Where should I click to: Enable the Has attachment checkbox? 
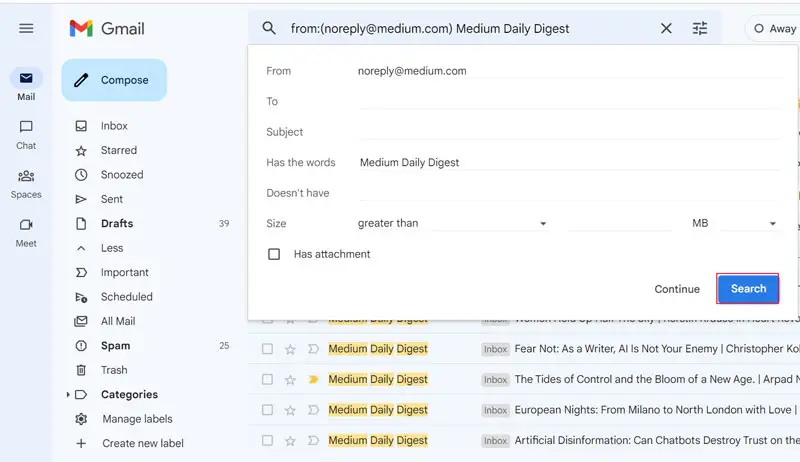(274, 255)
